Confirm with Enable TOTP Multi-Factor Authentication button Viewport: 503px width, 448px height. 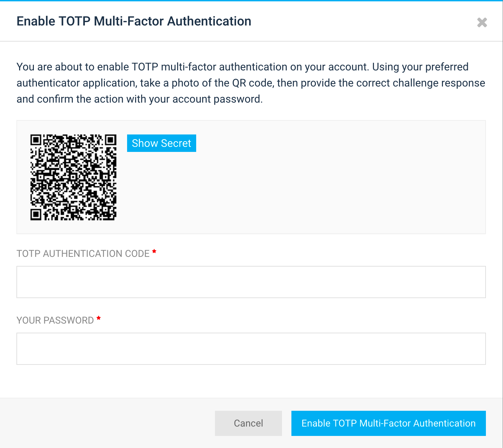[x=389, y=423]
